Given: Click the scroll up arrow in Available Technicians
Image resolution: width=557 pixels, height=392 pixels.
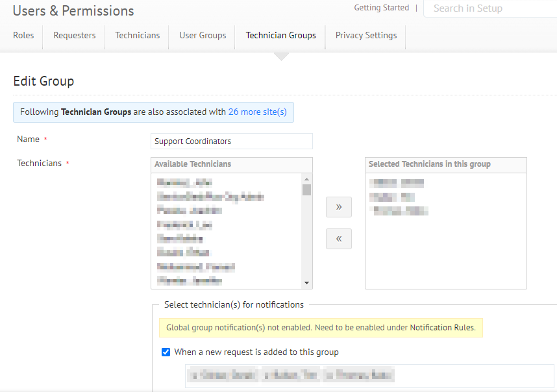Looking at the screenshot, I should click(306, 178).
